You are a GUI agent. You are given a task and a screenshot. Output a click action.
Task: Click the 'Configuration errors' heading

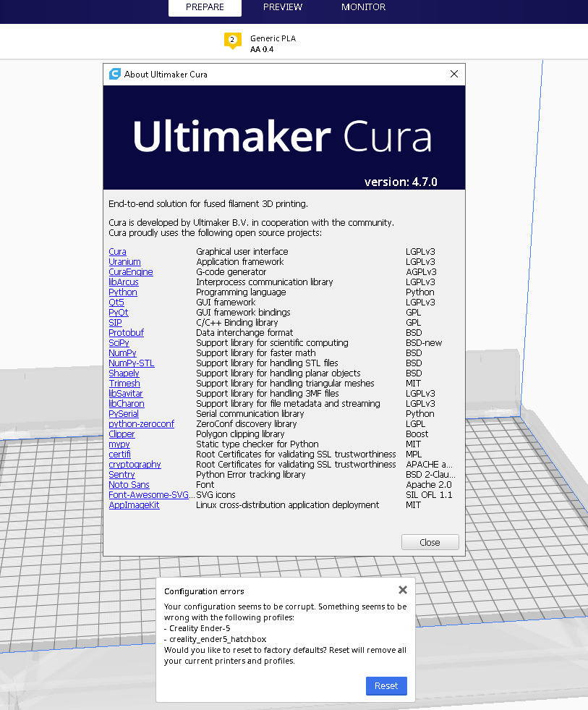pyautogui.click(x=204, y=591)
